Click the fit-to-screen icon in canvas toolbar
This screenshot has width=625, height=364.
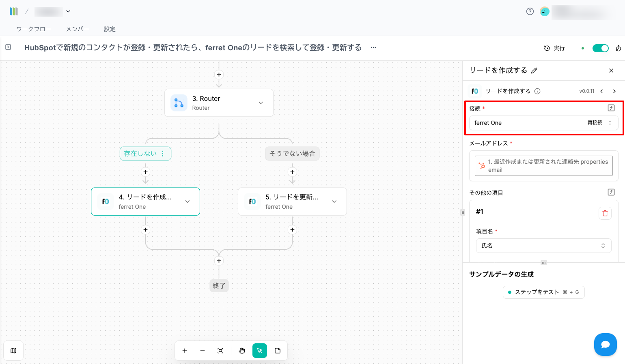point(220,351)
